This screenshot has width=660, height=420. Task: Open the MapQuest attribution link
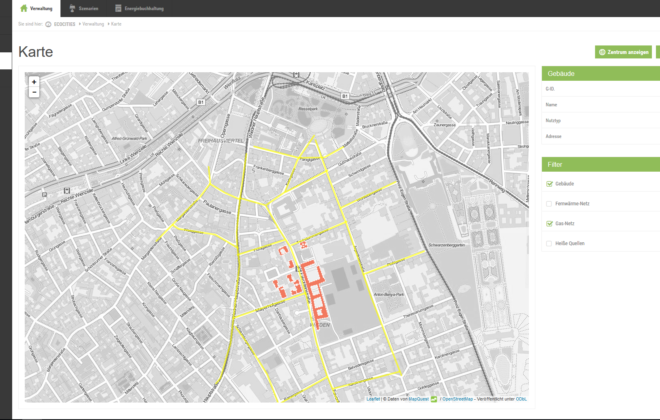pyautogui.click(x=418, y=399)
